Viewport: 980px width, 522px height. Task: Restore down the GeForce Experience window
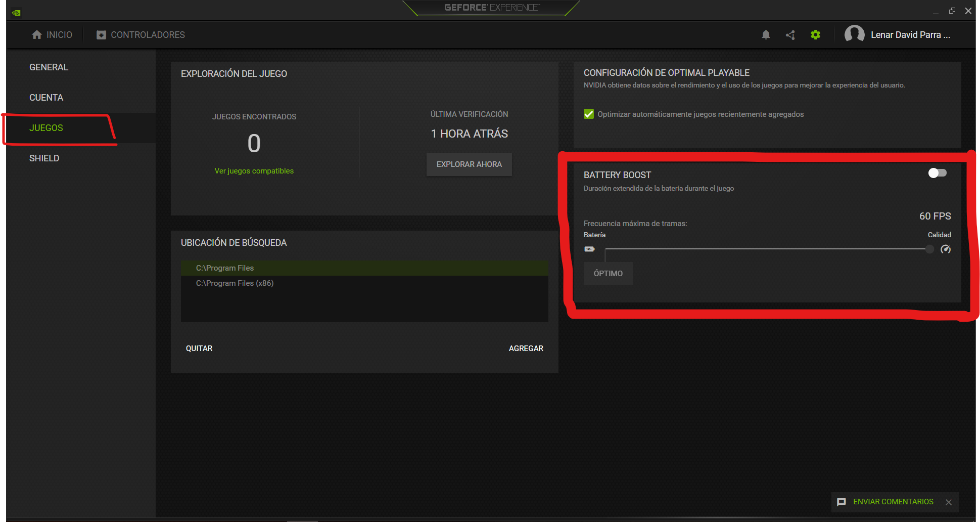(x=952, y=11)
